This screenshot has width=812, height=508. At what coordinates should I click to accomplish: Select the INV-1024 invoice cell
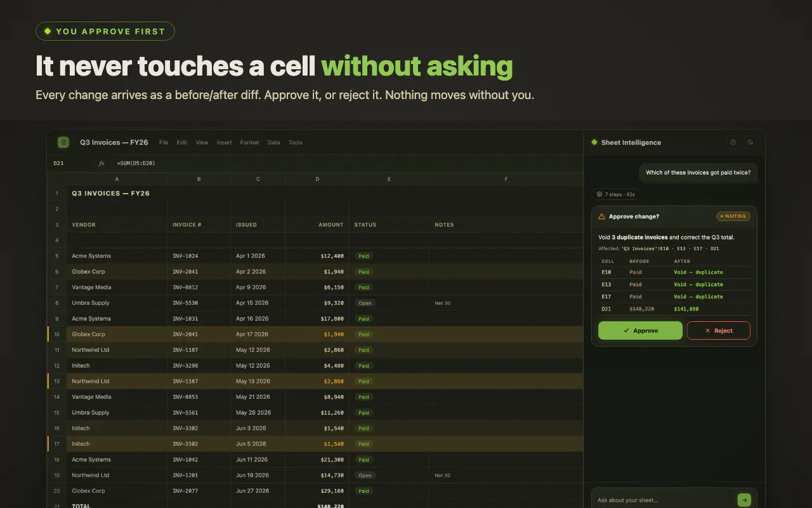tap(199, 256)
